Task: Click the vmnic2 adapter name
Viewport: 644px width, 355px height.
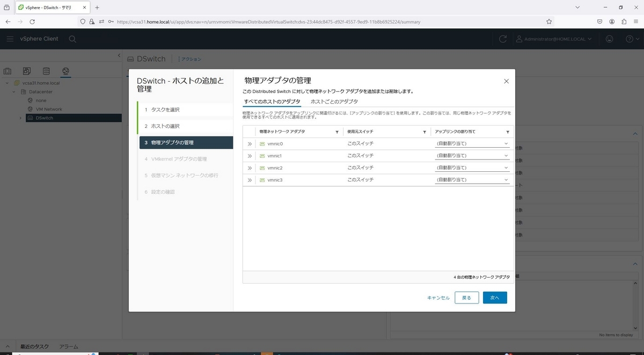Action: coord(275,168)
